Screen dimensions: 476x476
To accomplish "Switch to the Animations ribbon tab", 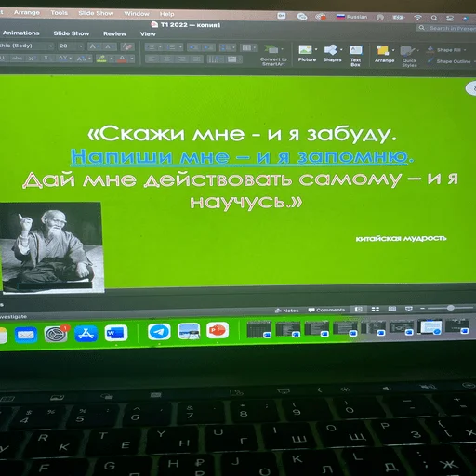I will [x=21, y=33].
